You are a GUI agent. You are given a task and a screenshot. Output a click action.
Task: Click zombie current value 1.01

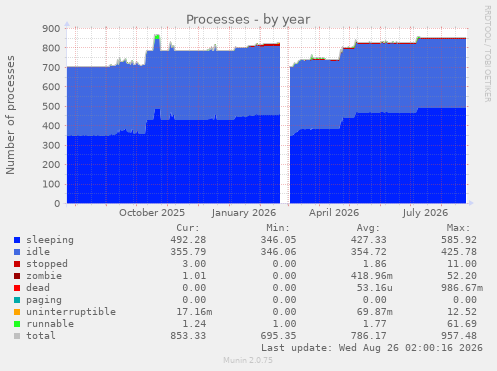(194, 276)
